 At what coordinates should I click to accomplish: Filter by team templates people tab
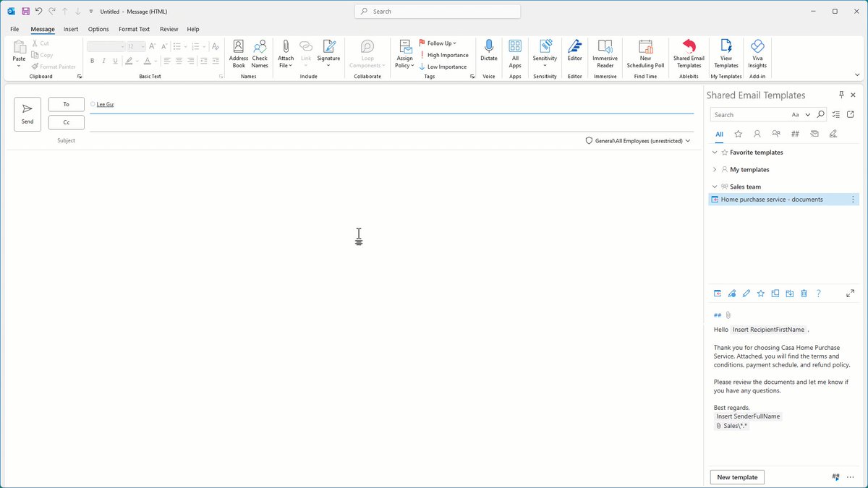pyautogui.click(x=776, y=134)
